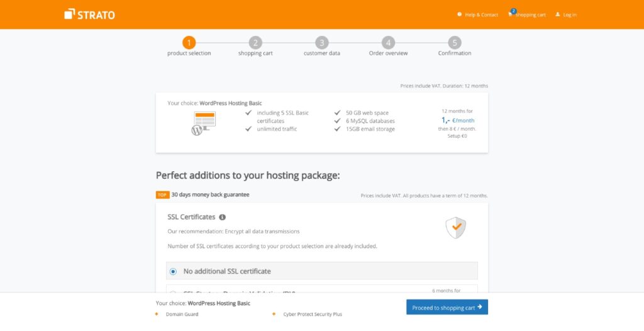The image size is (644, 331).
Task: Click the Log in user icon
Action: pyautogui.click(x=558, y=14)
